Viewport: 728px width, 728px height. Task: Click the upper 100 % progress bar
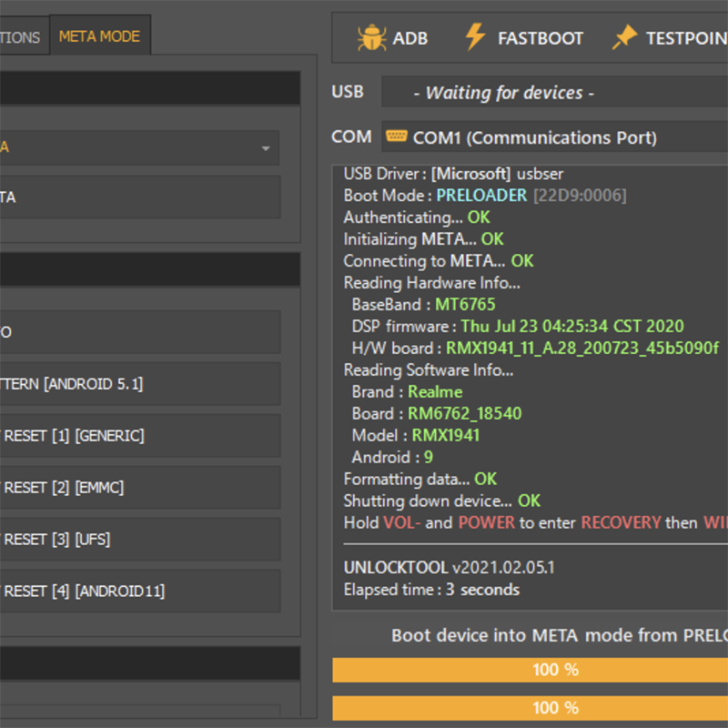click(530, 670)
